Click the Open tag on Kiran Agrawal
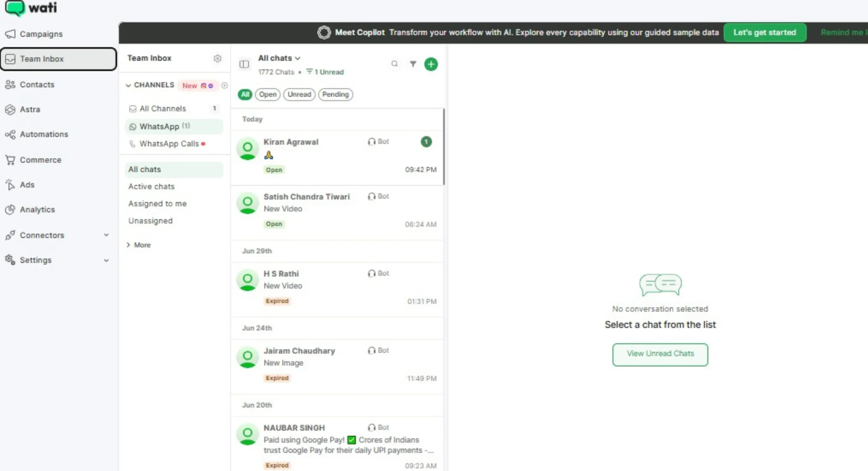Viewport: 868px width, 471px height. [274, 170]
